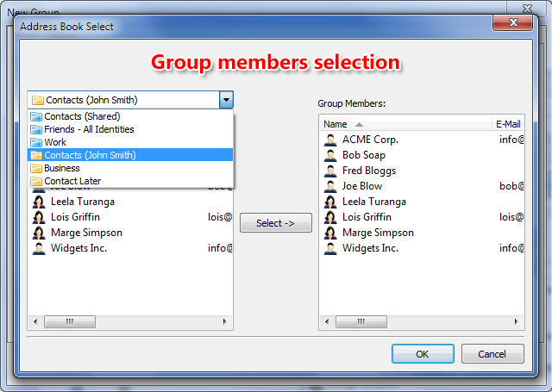Click the info@ email in ACME Corp. row
The width and height of the screenshot is (552, 392).
(x=511, y=140)
